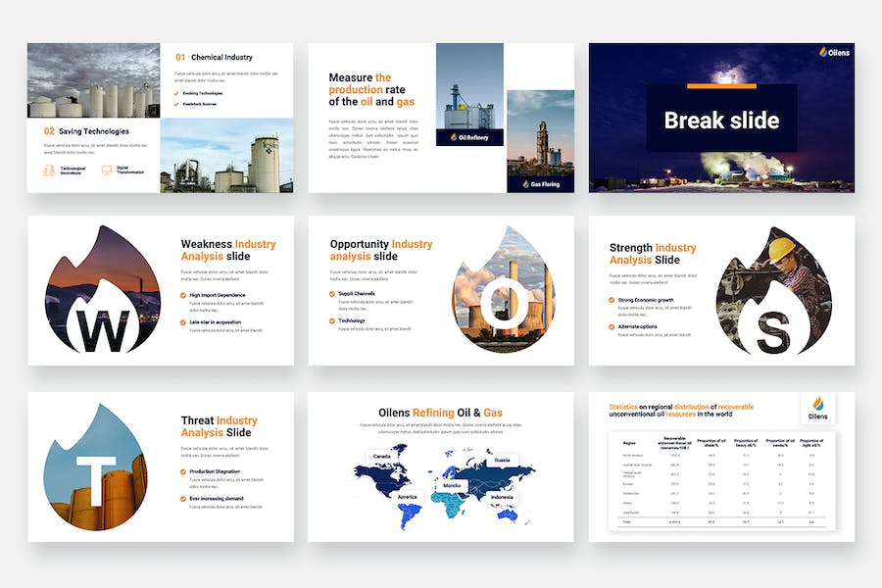This screenshot has height=588, width=882.
Task: Click the flame icon beside Oil Refinery
Action: tap(453, 138)
